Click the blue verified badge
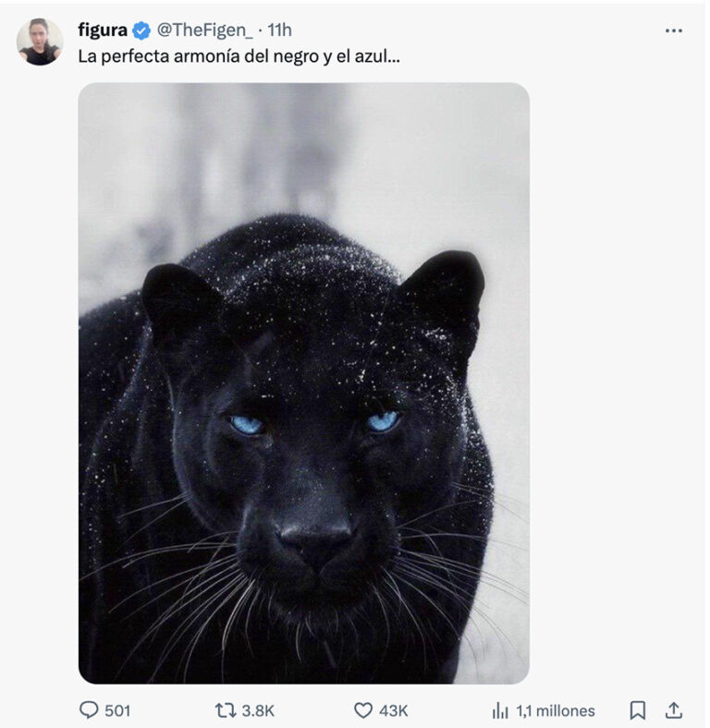 point(141,30)
